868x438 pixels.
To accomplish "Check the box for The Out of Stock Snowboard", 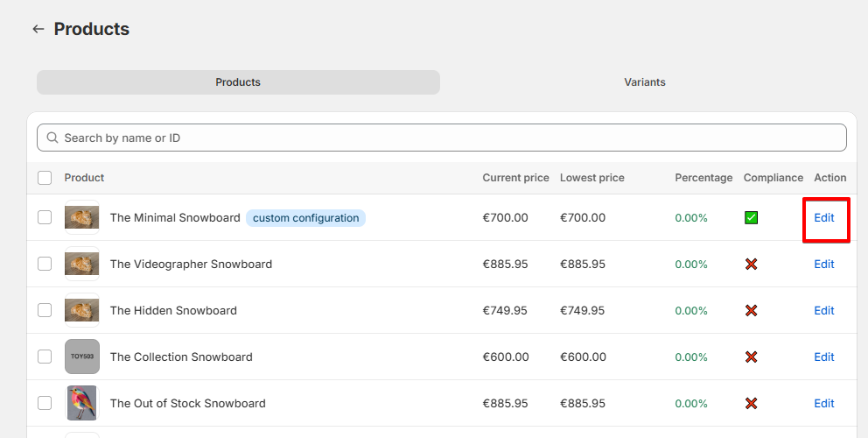I will click(x=45, y=403).
